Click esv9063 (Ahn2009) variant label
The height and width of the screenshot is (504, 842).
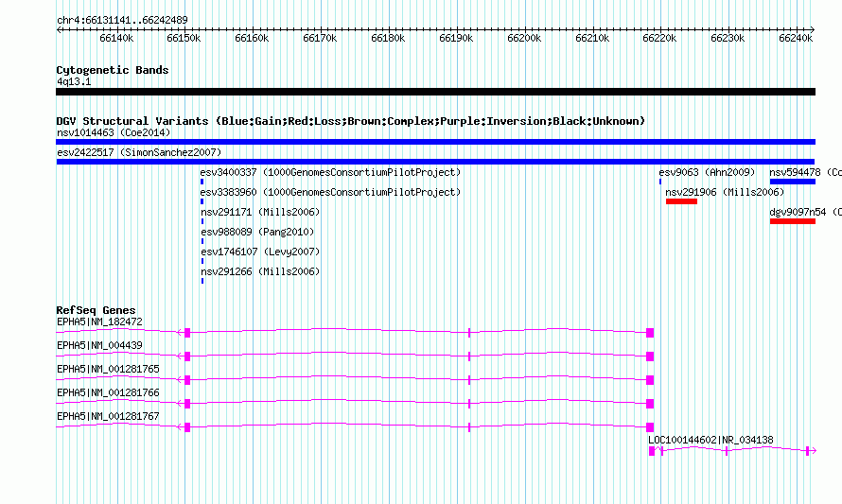point(707,172)
